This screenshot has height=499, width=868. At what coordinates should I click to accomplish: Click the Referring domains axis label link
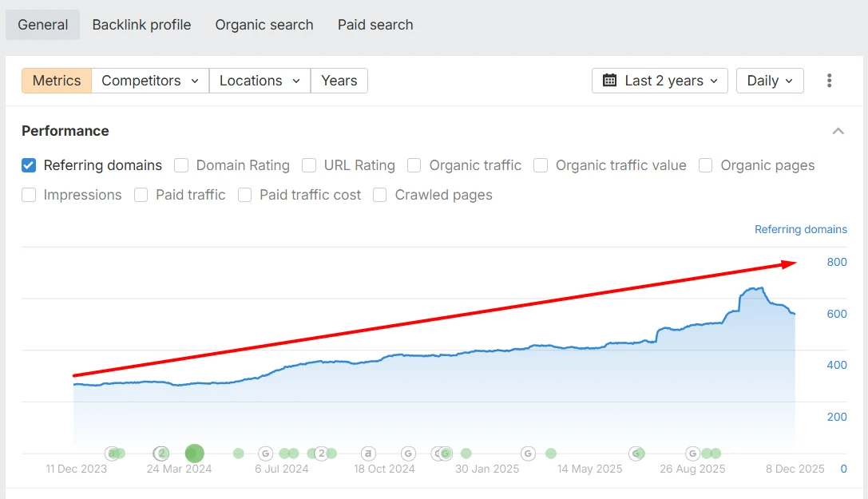(800, 229)
